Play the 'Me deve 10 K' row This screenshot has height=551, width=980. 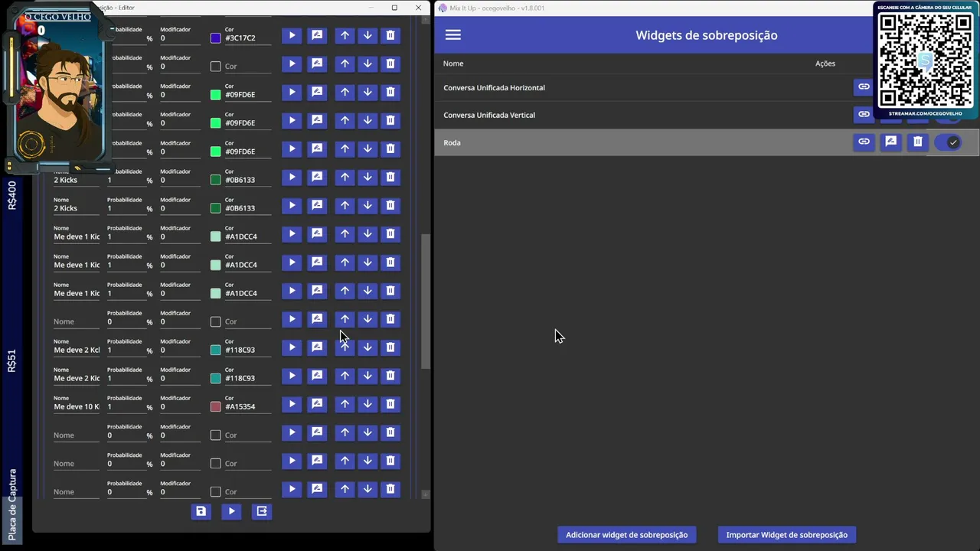(292, 404)
